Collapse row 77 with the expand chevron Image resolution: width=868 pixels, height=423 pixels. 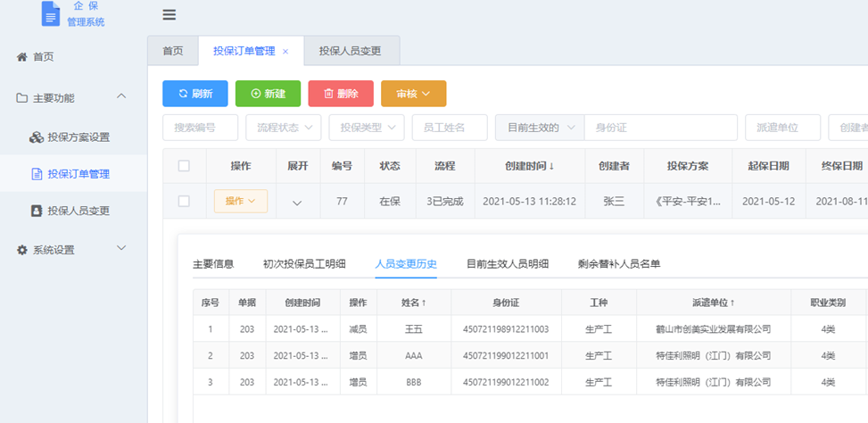pyautogui.click(x=297, y=203)
